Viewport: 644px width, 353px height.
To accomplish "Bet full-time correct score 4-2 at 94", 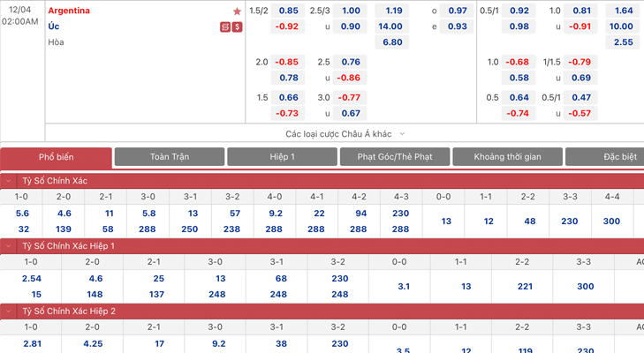I will coord(360,214).
